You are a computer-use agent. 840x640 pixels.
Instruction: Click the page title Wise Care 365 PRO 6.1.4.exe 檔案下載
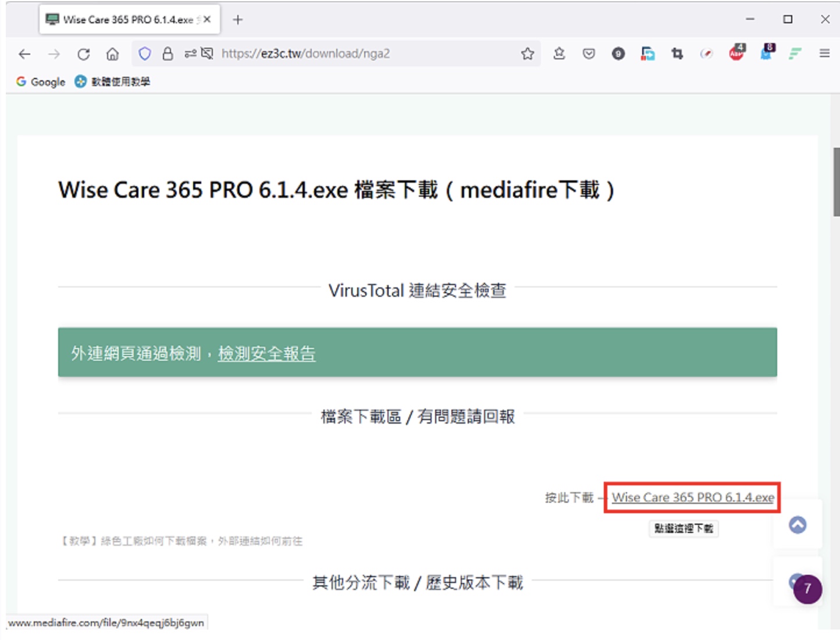tap(336, 190)
